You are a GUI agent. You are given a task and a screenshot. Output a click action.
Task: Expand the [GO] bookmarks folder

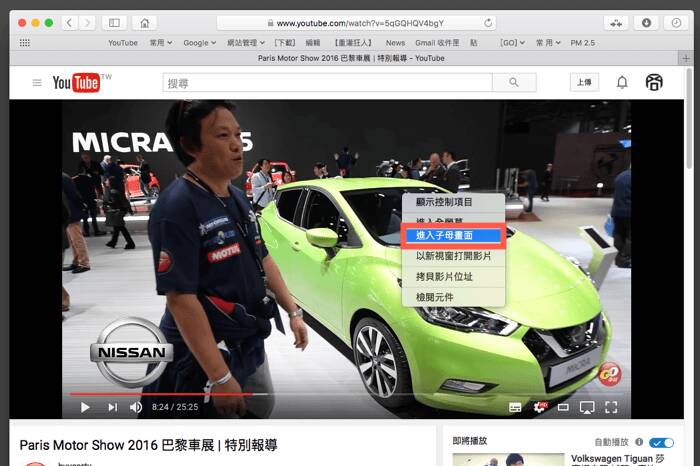click(512, 43)
